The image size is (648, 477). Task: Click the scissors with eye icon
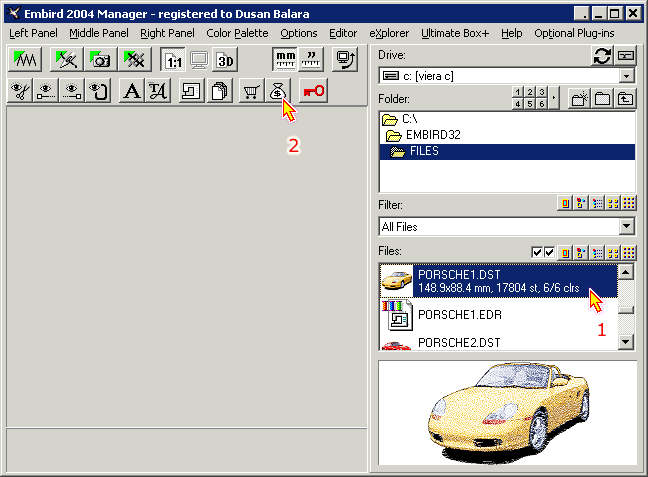(x=19, y=91)
